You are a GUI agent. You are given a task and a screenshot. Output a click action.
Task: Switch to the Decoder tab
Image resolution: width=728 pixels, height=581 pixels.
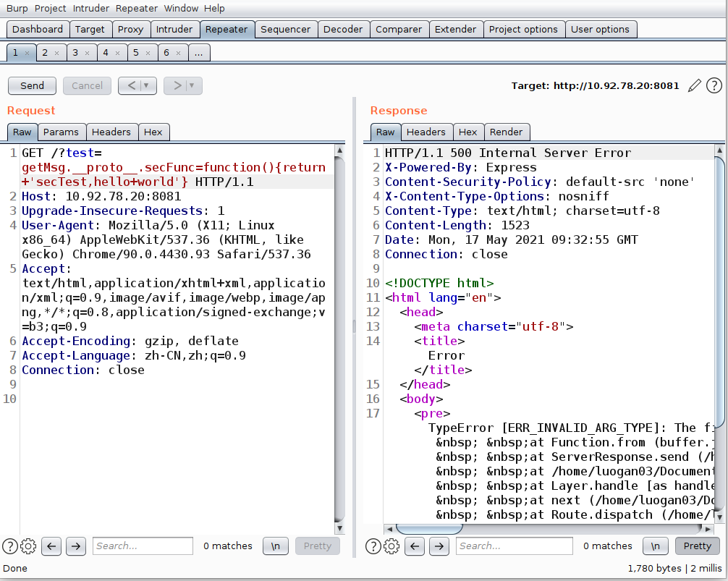(343, 30)
